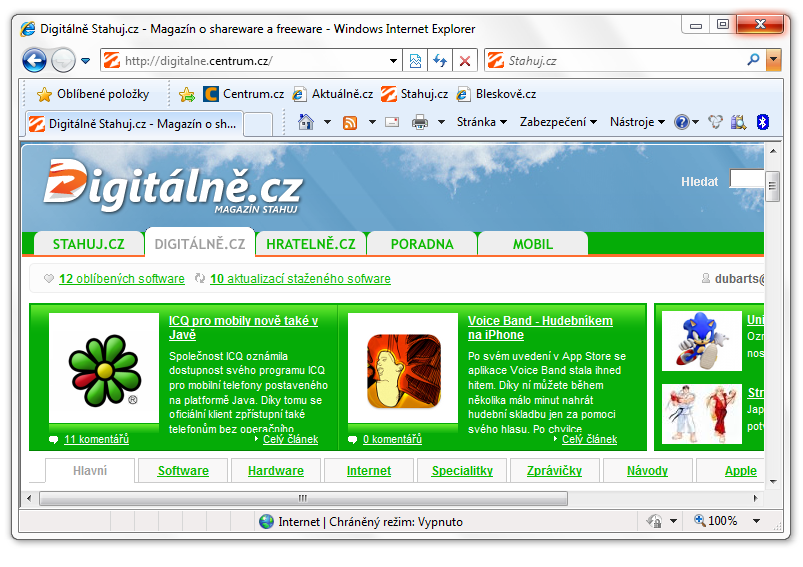This screenshot has width=803, height=567.
Task: Open the Stránka menu
Action: coord(482,122)
